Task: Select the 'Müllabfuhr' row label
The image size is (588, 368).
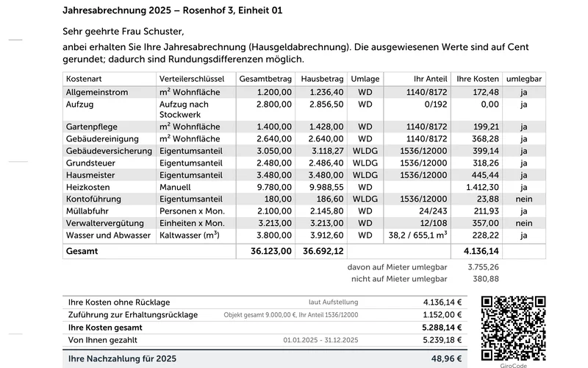Action: click(87, 211)
